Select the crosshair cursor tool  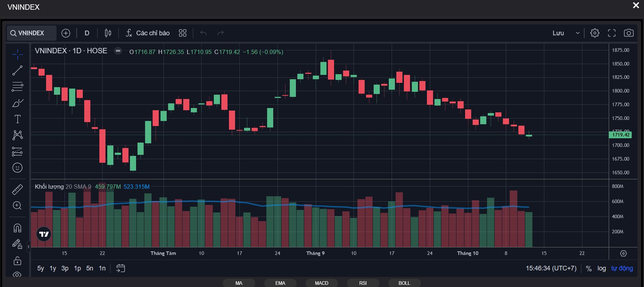(x=17, y=54)
